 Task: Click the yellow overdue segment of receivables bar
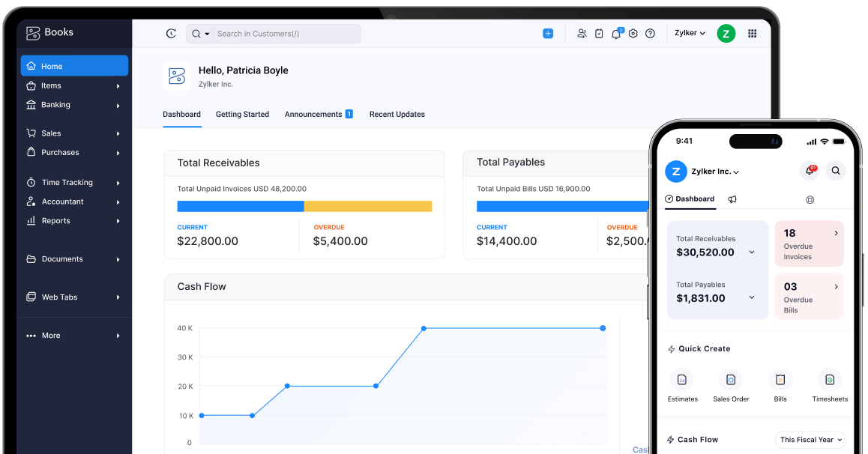[369, 205]
